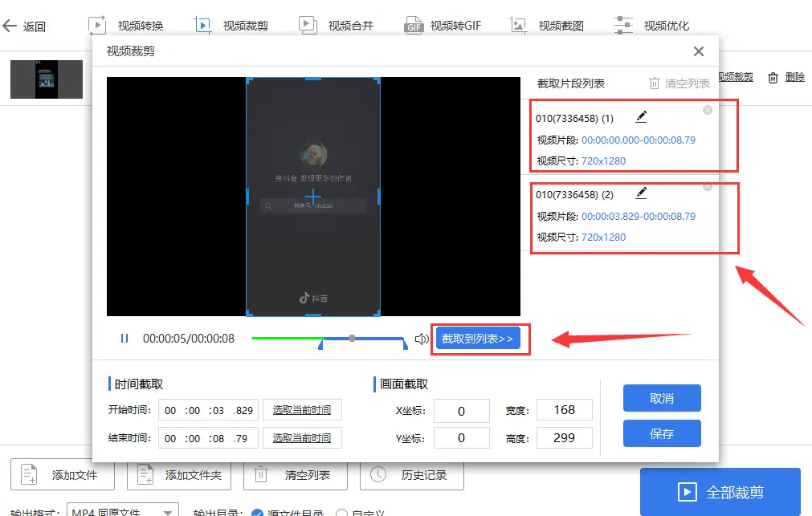Click the crop center crosshair in the preview
Viewport: 812px width, 516px height.
[x=312, y=196]
